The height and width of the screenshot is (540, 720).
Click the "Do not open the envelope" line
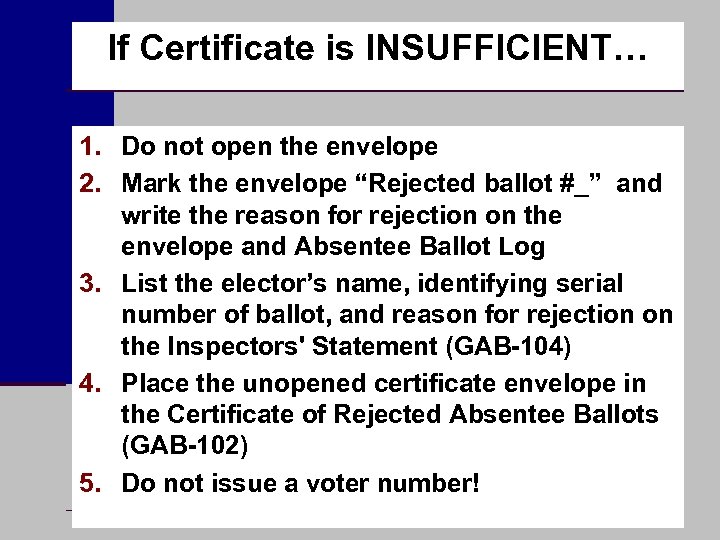[x=279, y=147]
